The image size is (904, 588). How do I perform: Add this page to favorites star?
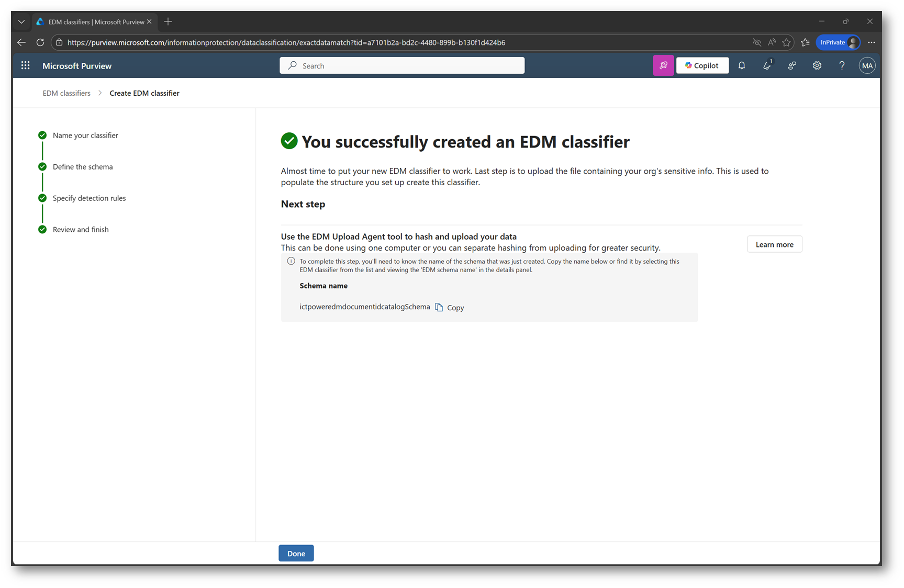pyautogui.click(x=786, y=42)
